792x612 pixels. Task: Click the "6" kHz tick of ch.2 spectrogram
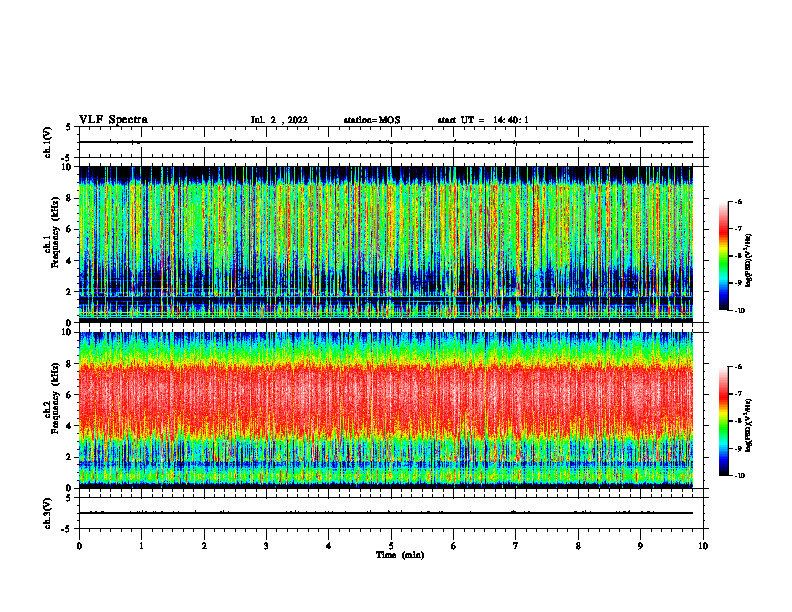[x=69, y=395]
